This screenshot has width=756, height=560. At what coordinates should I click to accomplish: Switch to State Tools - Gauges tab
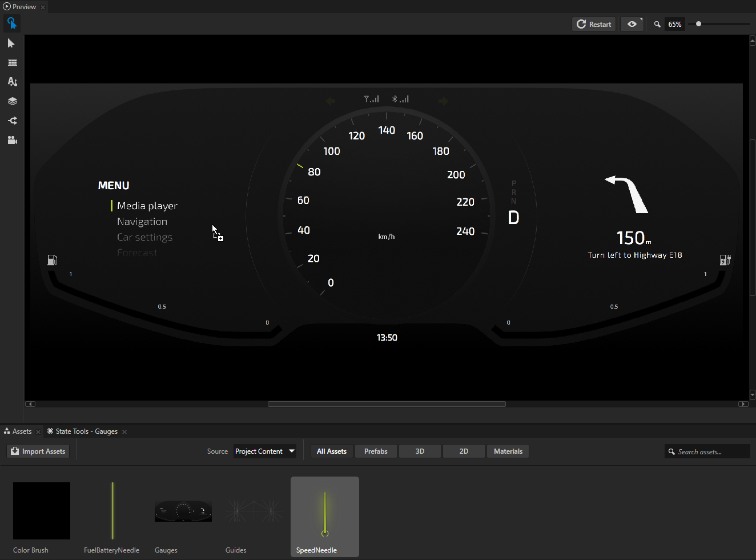click(86, 431)
